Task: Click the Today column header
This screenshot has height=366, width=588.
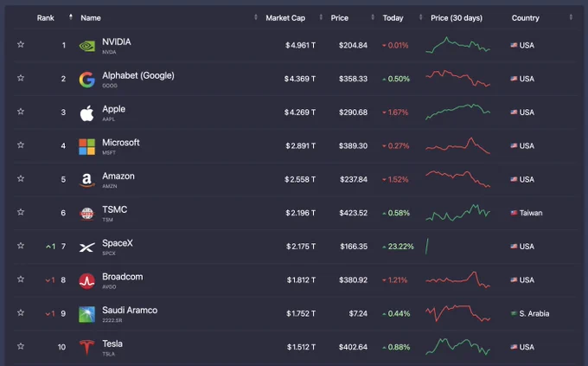Action: [393, 17]
